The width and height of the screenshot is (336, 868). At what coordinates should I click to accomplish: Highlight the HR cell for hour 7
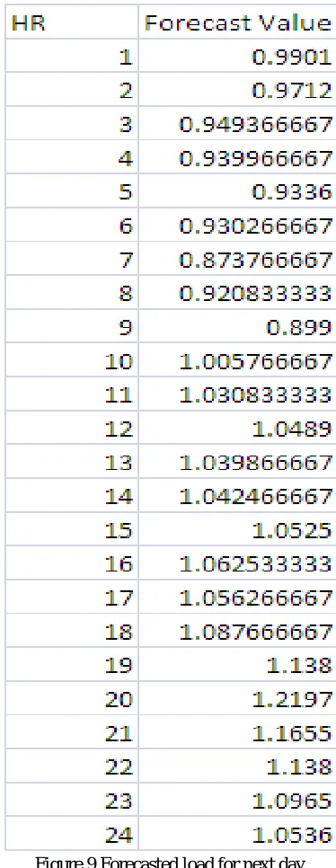[x=72, y=259]
